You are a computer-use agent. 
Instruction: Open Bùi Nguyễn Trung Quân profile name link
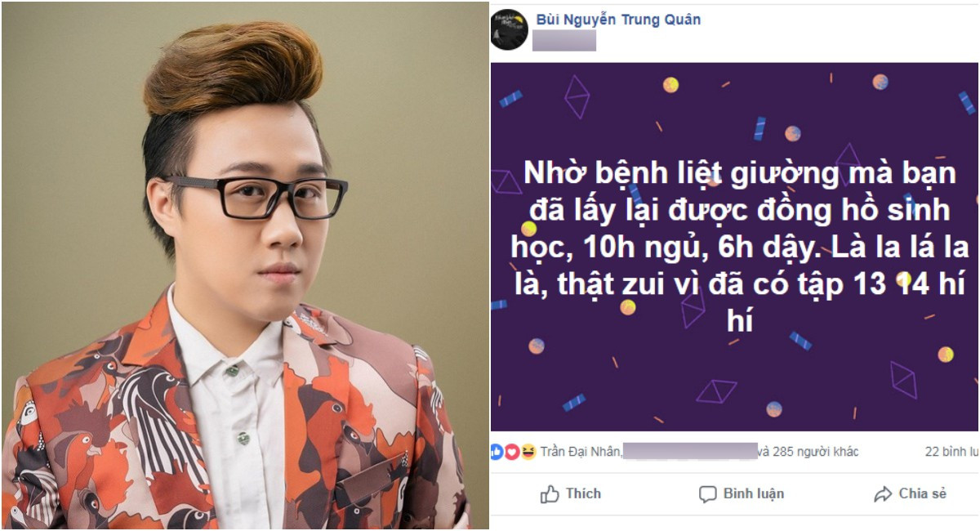tap(618, 20)
